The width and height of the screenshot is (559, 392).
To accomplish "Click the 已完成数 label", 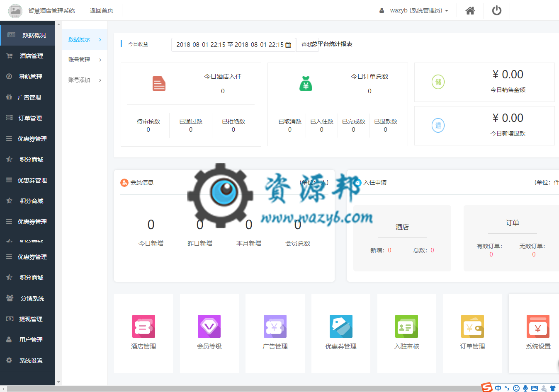I will click(x=354, y=121).
